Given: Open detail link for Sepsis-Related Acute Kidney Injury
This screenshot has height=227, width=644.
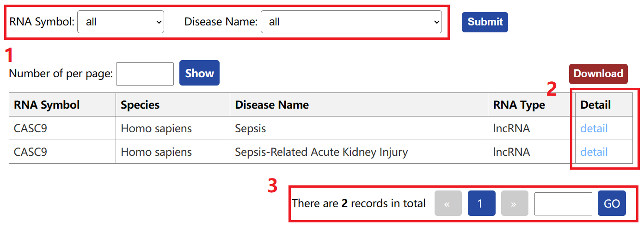Looking at the screenshot, I should click(594, 152).
